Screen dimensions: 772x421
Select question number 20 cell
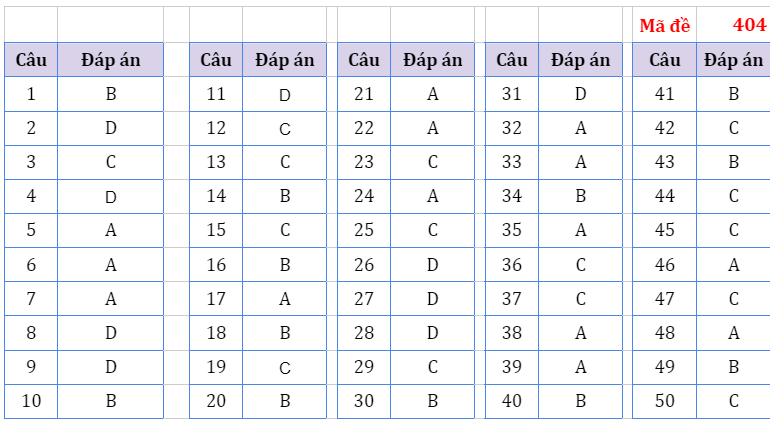pyautogui.click(x=216, y=401)
